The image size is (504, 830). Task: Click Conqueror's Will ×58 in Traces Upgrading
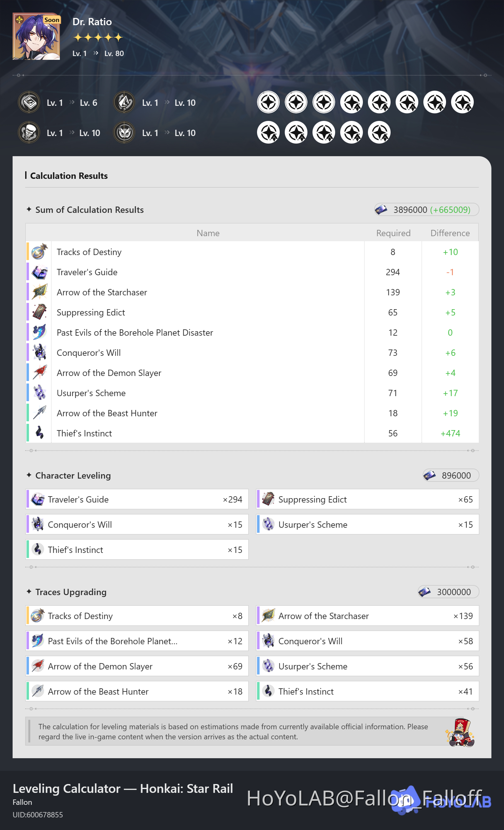point(368,641)
